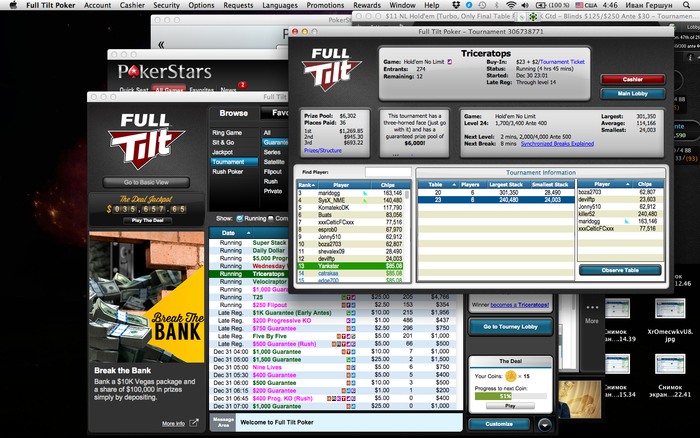The width and height of the screenshot is (700, 438).
Task: Click the Play button in The Deal panel
Action: [510, 406]
